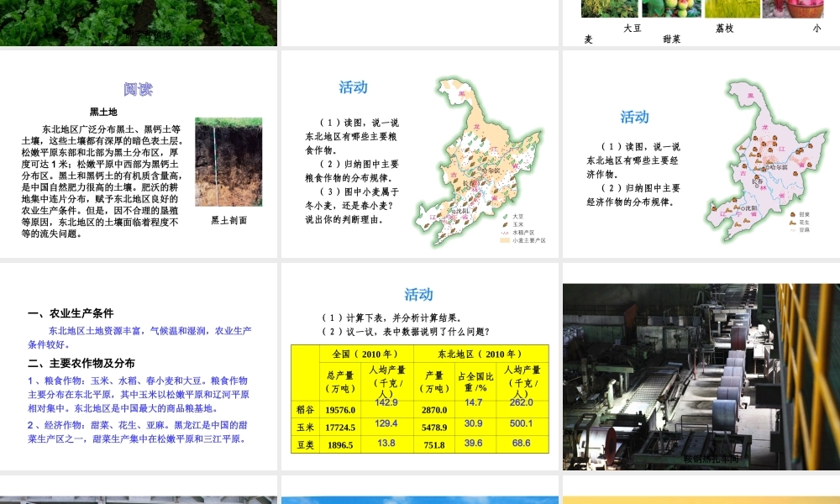Click question (1) 计算下表 text
The width and height of the screenshot is (840, 504).
point(391,318)
